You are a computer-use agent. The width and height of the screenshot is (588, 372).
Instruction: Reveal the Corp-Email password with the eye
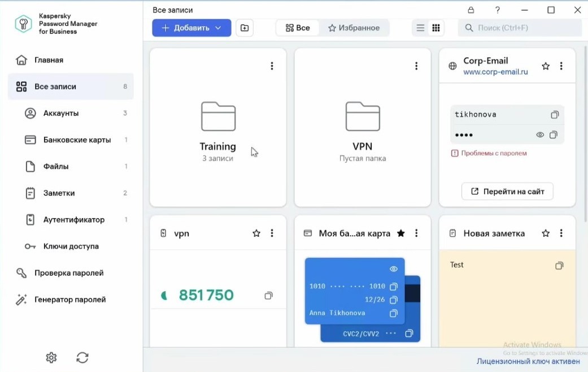pyautogui.click(x=540, y=135)
